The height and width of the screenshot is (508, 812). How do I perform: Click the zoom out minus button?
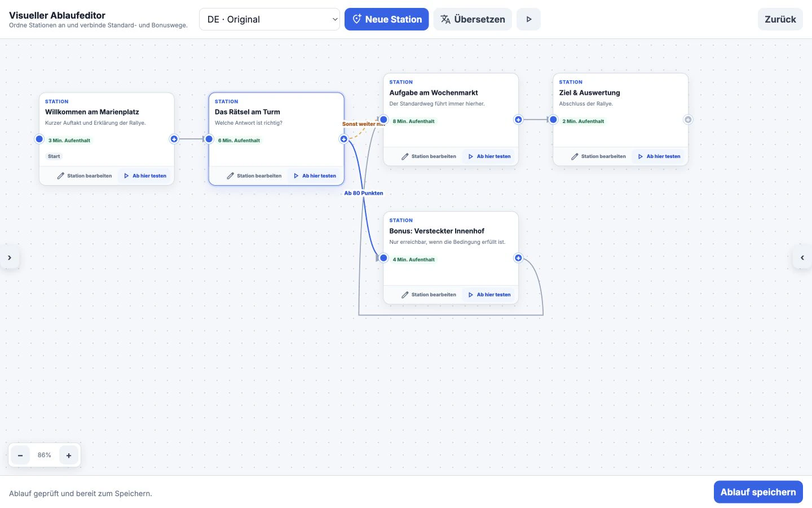point(20,455)
